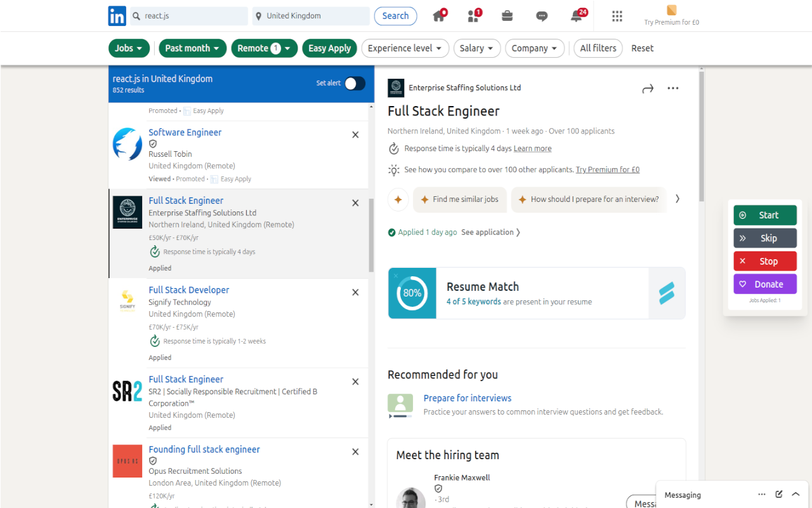Click the job details pane scrollbar
Screen dimensions: 812x508
coord(701,137)
